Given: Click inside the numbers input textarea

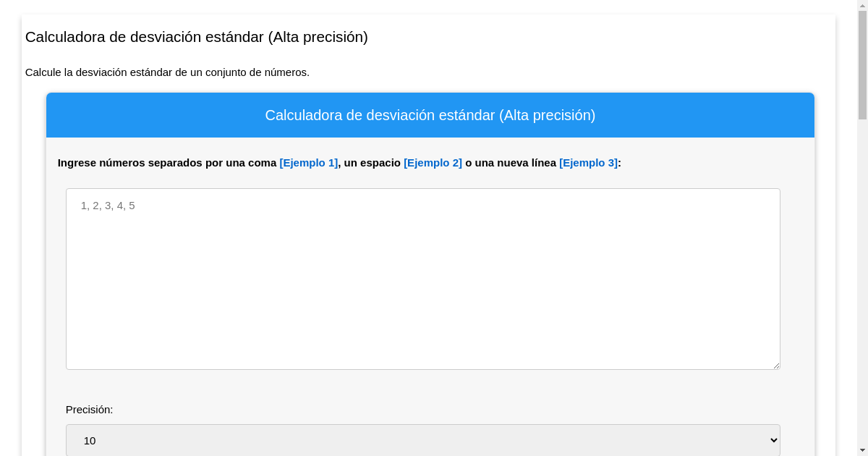Looking at the screenshot, I should (422, 279).
